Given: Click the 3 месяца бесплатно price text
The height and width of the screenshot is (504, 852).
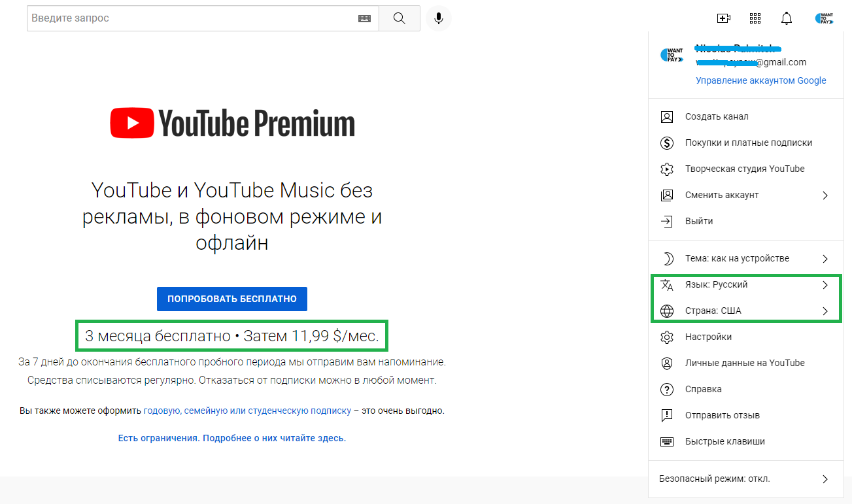Looking at the screenshot, I should pyautogui.click(x=232, y=337).
